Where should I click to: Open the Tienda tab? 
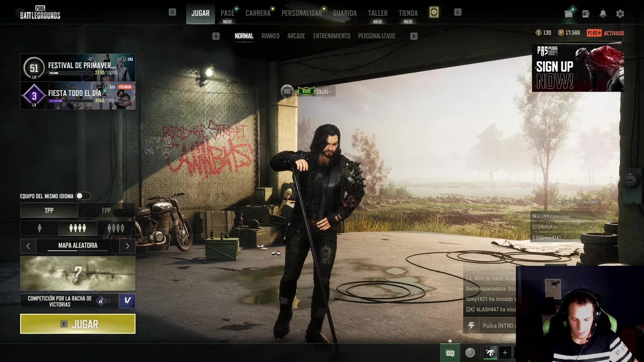pyautogui.click(x=408, y=13)
